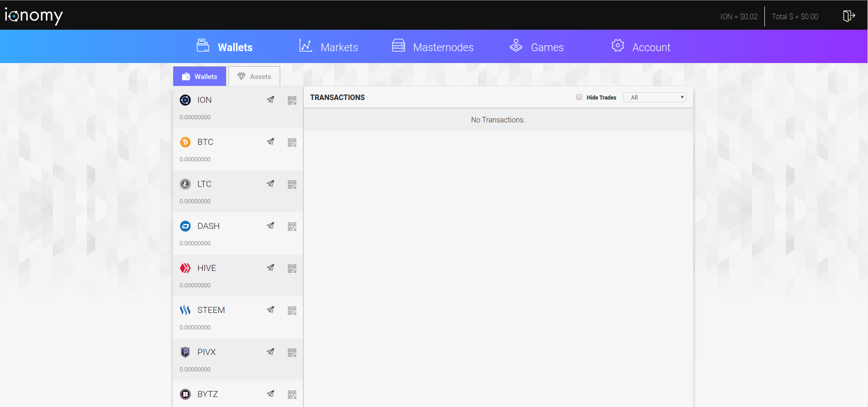Click the BTC coin icon

click(x=185, y=142)
